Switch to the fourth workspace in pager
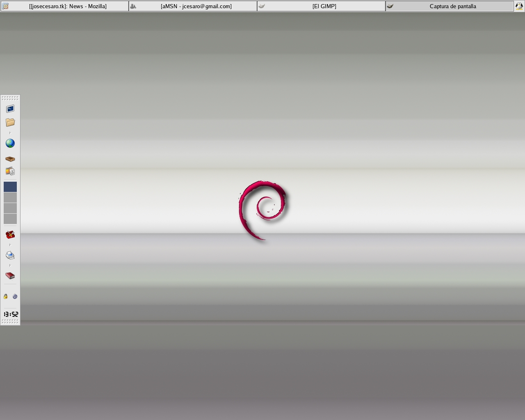 [x=10, y=219]
